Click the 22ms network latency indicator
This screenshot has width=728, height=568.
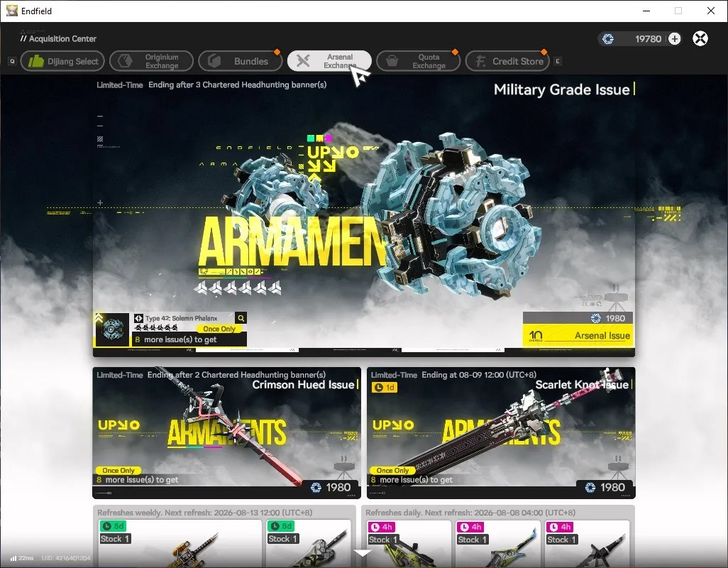(22, 558)
